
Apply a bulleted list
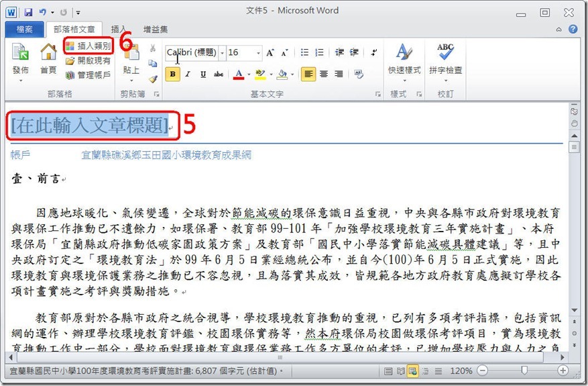tap(304, 52)
